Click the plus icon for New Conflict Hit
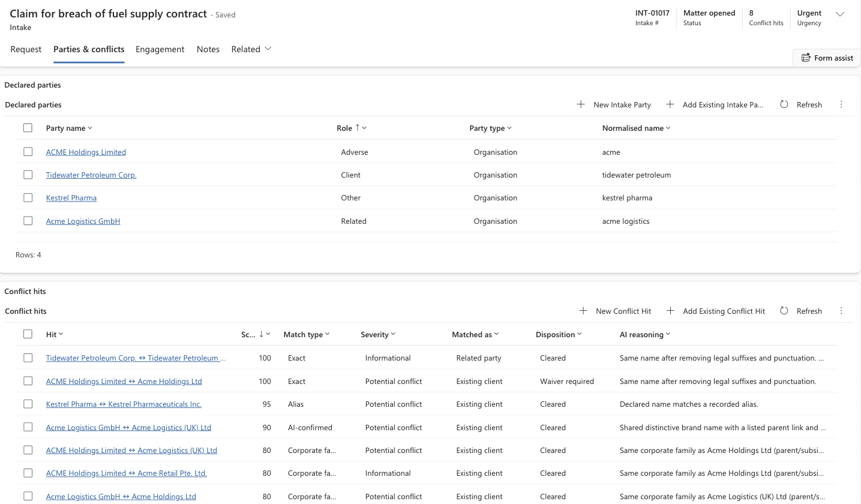 click(x=583, y=311)
